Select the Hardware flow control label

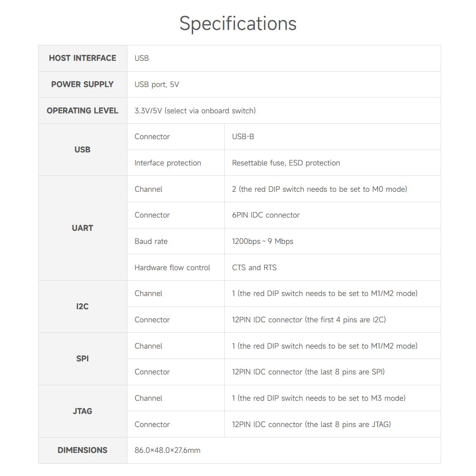click(172, 267)
